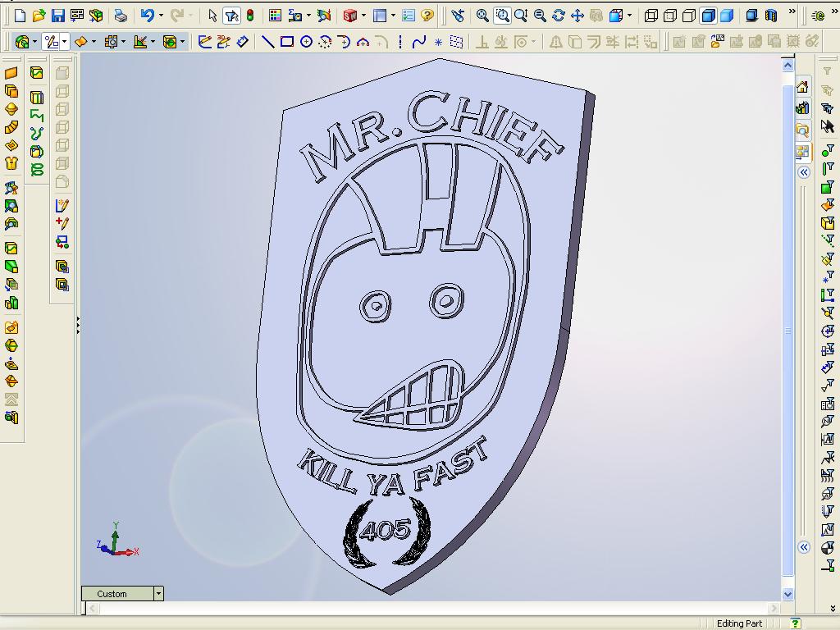The height and width of the screenshot is (630, 840).
Task: Rebuild the model with the traffic light icon
Action: [x=250, y=16]
